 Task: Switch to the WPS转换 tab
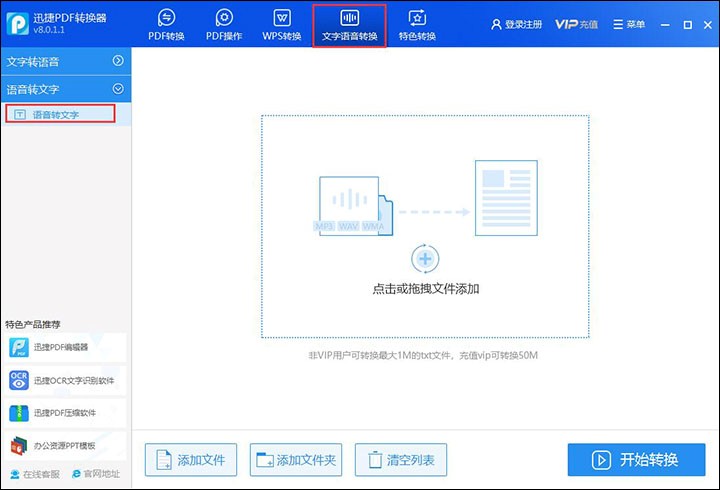point(281,26)
